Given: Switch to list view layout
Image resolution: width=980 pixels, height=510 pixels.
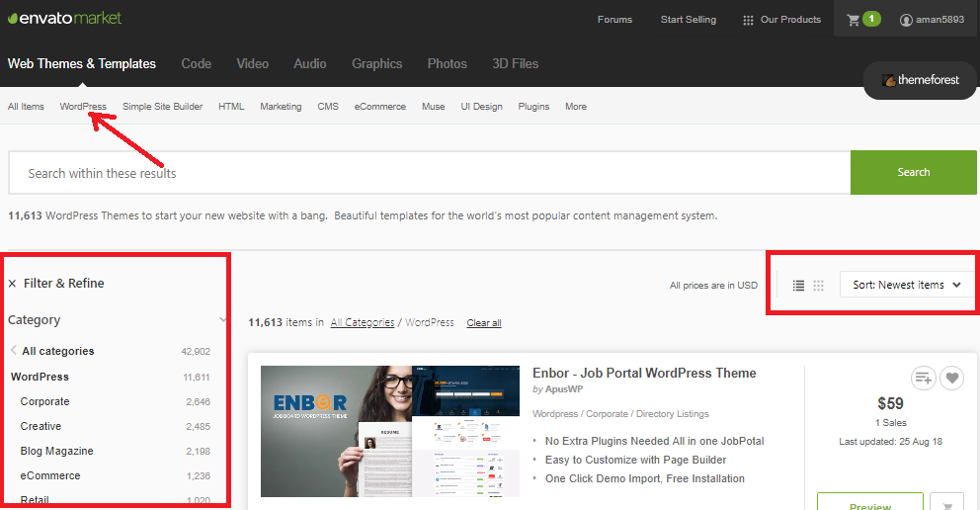Looking at the screenshot, I should [x=799, y=286].
